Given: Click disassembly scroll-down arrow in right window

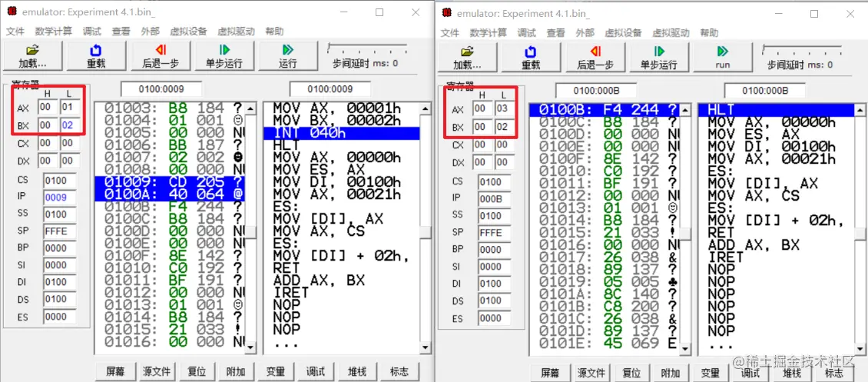Looking at the screenshot, I should coord(859,349).
